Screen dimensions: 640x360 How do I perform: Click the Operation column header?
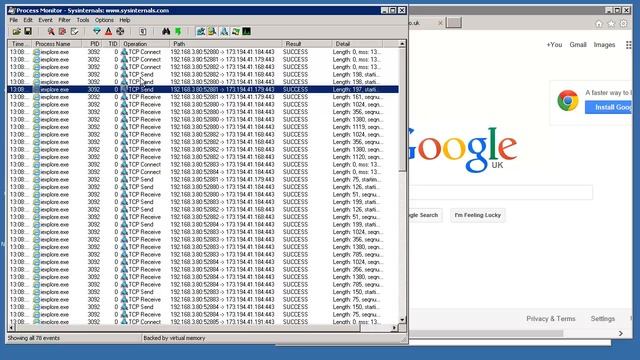click(x=144, y=44)
